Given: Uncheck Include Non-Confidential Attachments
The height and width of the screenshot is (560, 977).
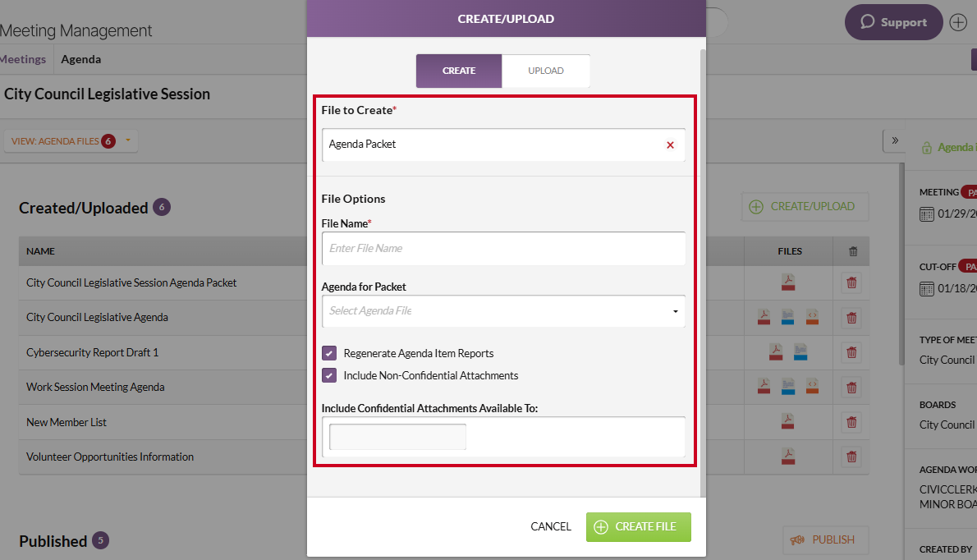Looking at the screenshot, I should (x=329, y=375).
